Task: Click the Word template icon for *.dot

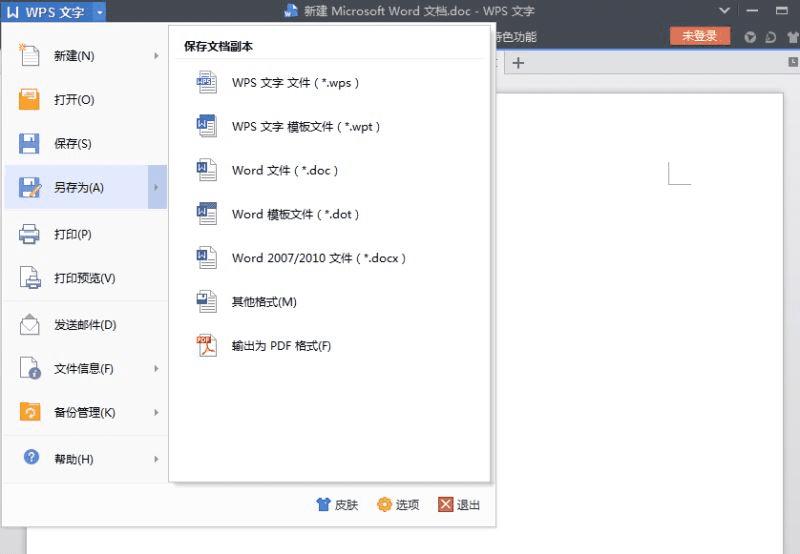Action: [x=207, y=214]
